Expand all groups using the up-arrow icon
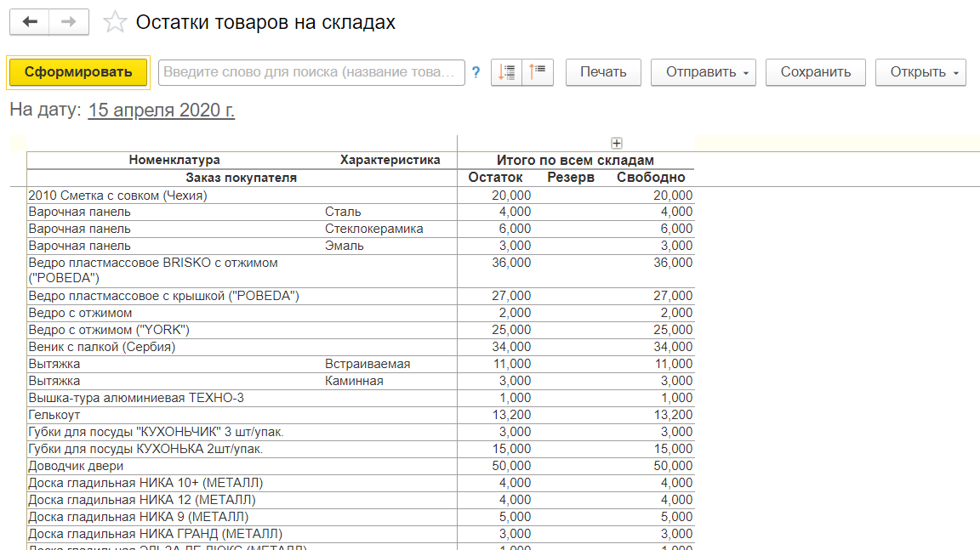Image resolution: width=980 pixels, height=550 pixels. pos(538,72)
